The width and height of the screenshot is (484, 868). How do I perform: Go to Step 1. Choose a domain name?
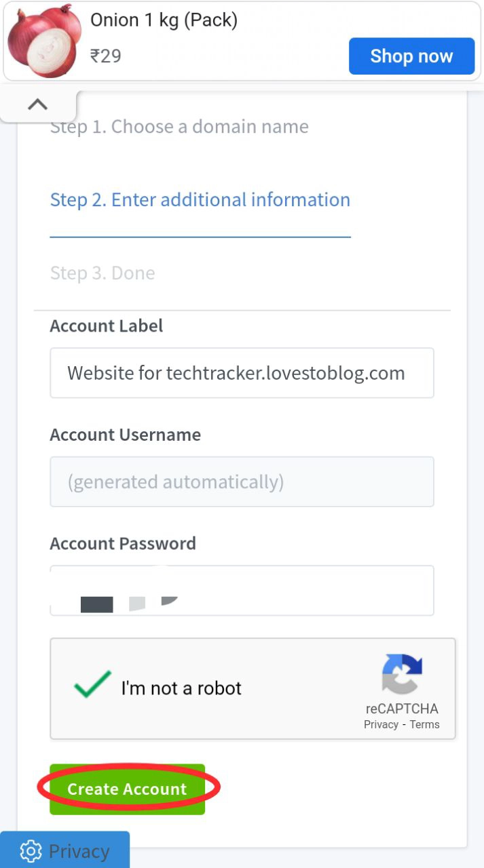click(x=179, y=127)
